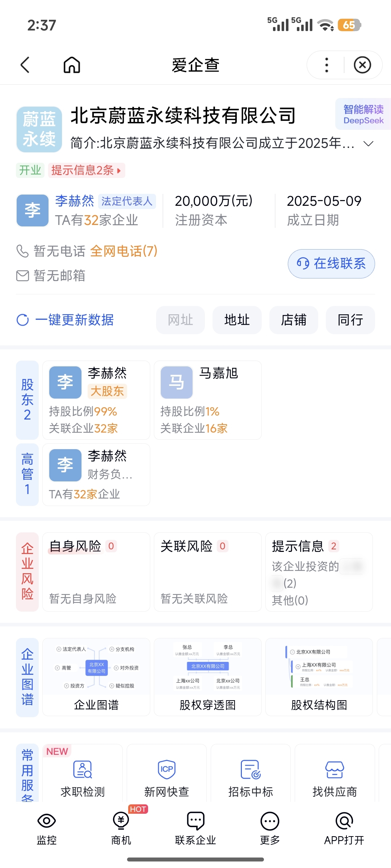This screenshot has height=868, width=391.
Task: Go to home via house icon
Action: 72,65
